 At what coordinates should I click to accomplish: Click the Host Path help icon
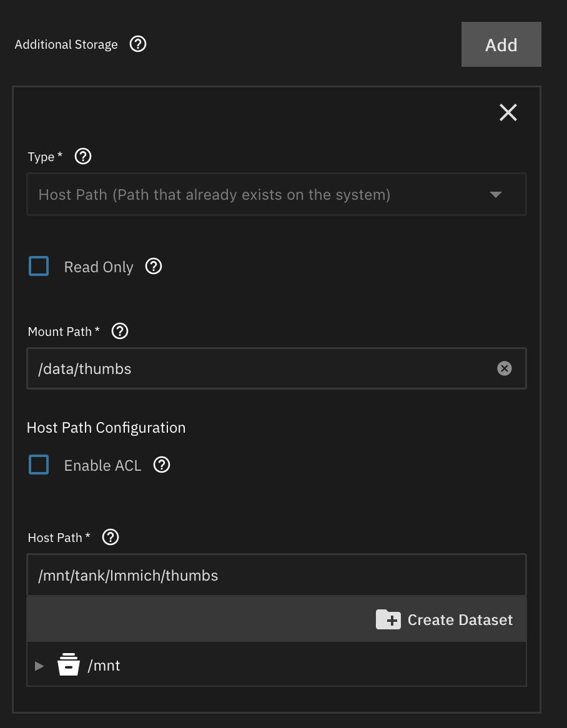pyautogui.click(x=110, y=537)
